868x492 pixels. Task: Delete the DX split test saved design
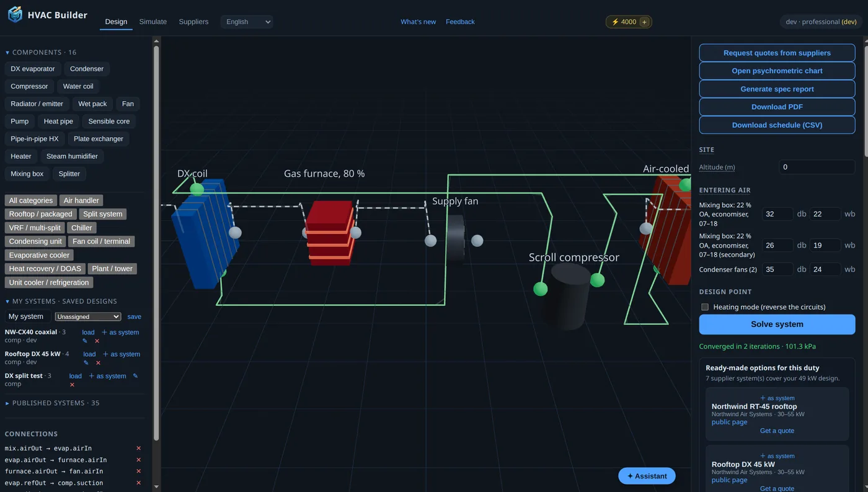[x=72, y=385]
